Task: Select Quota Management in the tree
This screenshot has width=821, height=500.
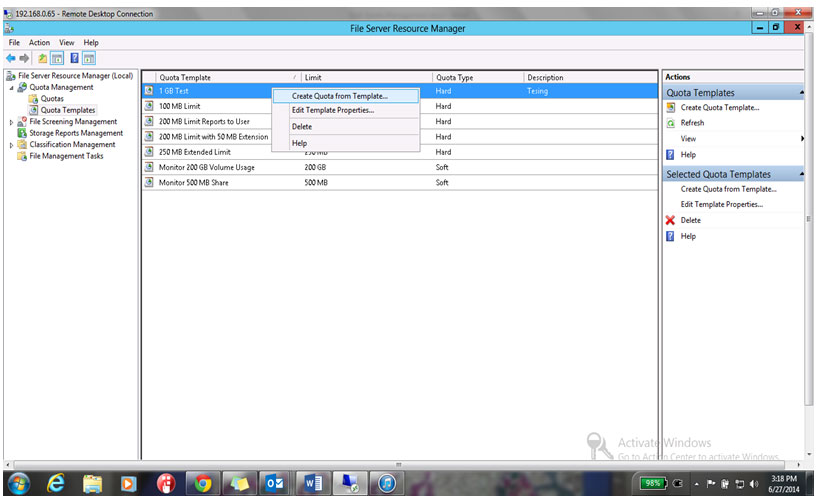Action: click(x=61, y=87)
